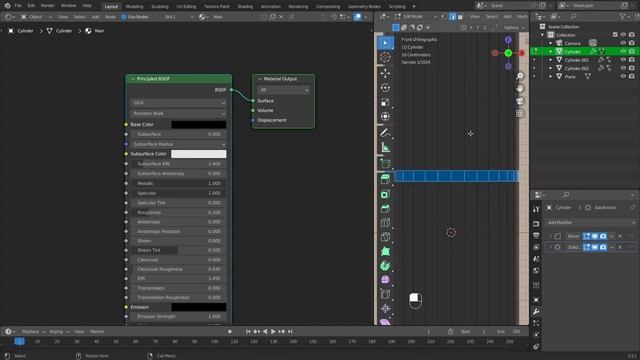Open the Slot 1 material dropdown

pyautogui.click(x=178, y=17)
